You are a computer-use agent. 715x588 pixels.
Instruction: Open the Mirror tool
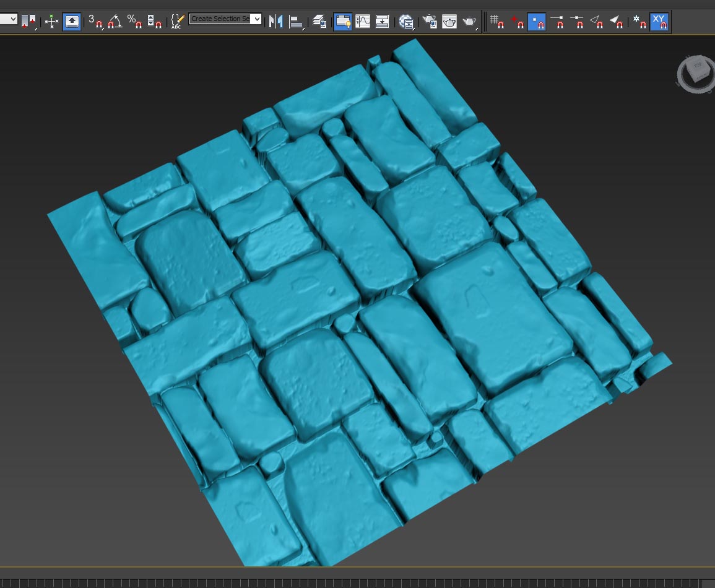pos(276,22)
